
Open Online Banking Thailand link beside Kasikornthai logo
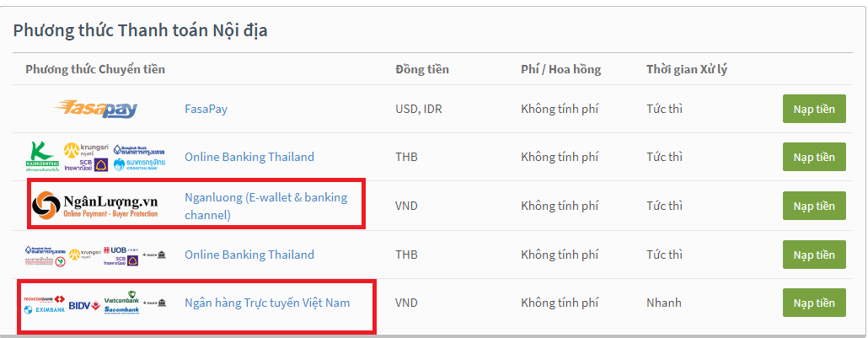click(x=249, y=157)
